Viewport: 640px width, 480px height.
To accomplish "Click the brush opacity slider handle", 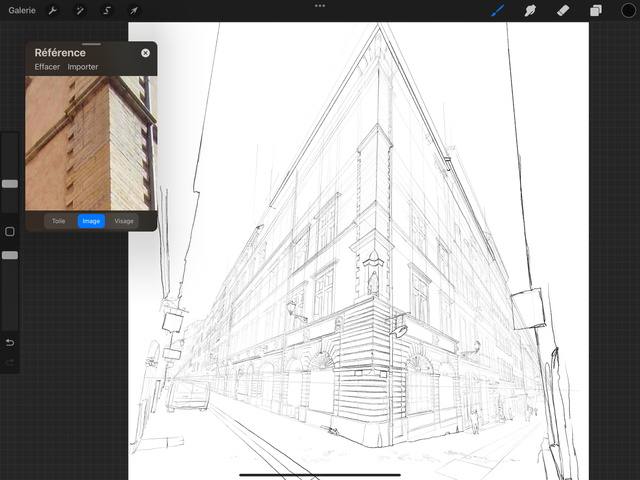I will coord(10,255).
